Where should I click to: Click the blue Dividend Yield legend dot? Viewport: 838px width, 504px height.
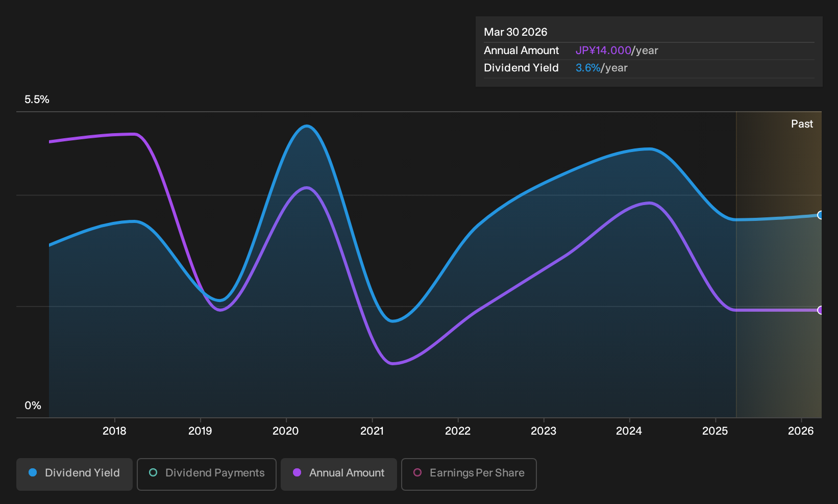[x=33, y=473]
